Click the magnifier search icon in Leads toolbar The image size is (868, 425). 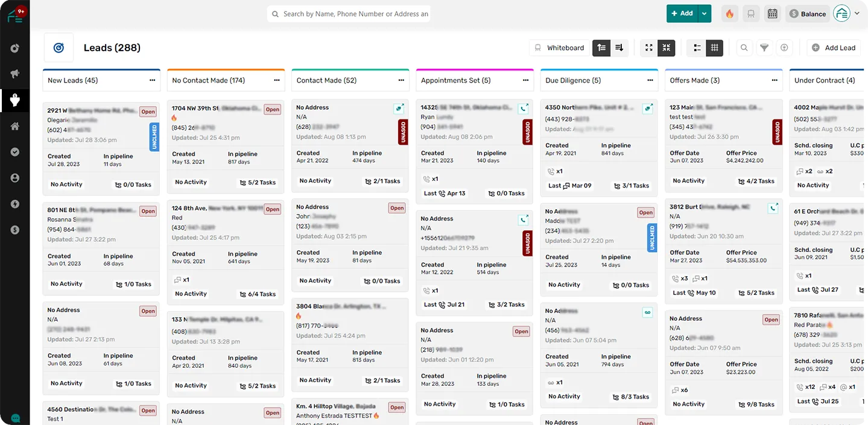(x=744, y=48)
